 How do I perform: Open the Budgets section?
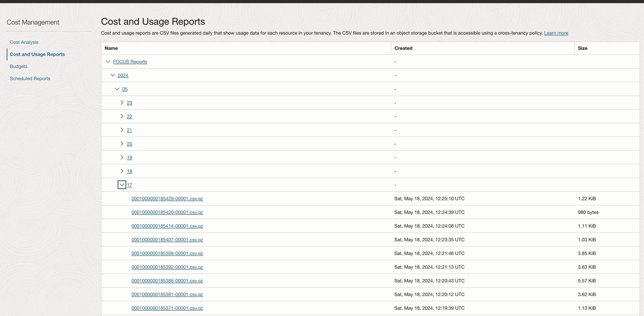[x=18, y=66]
